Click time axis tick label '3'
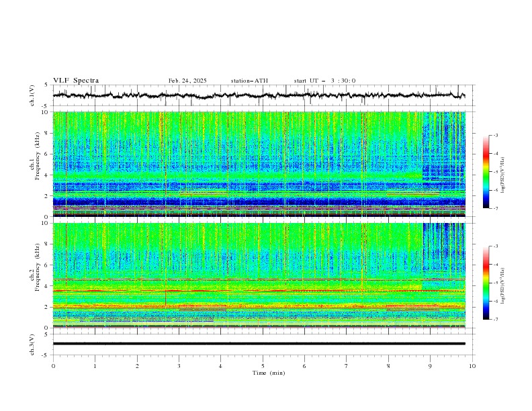 (179, 366)
